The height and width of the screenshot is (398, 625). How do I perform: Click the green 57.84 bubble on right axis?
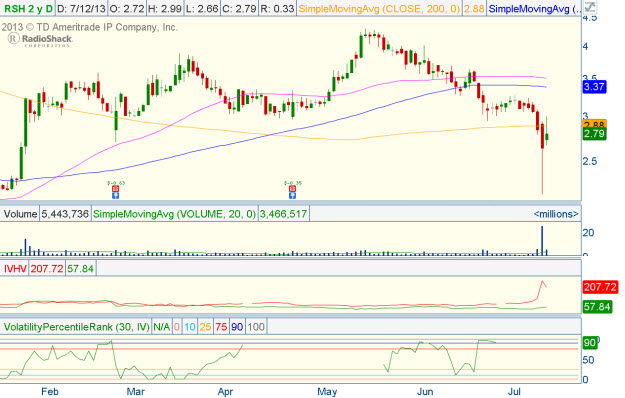tap(597, 307)
